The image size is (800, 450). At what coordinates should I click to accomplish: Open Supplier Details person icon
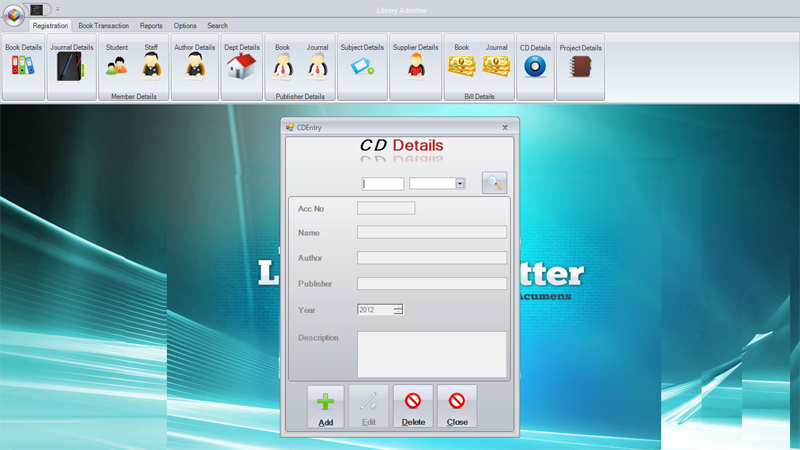(x=416, y=66)
